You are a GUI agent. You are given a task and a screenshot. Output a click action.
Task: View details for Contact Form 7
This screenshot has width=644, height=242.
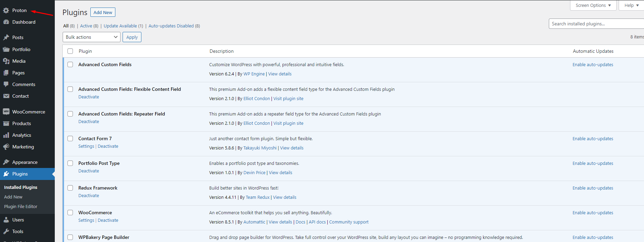coord(292,148)
